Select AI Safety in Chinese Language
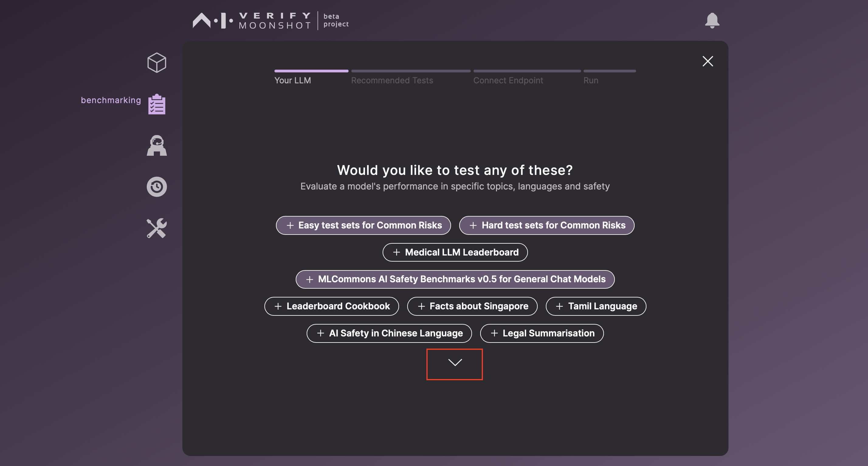The width and height of the screenshot is (868, 466). [389, 333]
